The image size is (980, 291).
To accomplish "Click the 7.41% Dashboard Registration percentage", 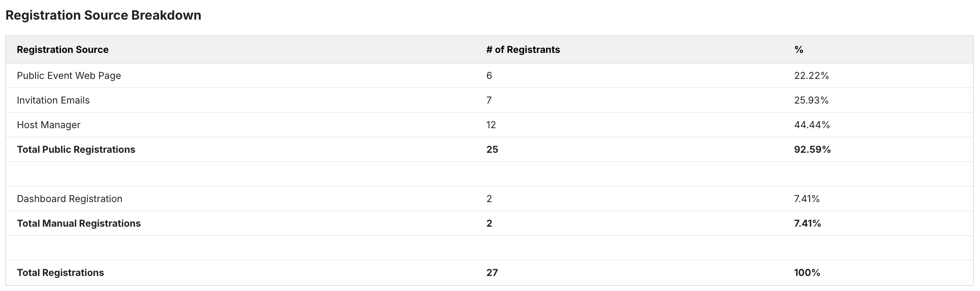I will click(807, 199).
